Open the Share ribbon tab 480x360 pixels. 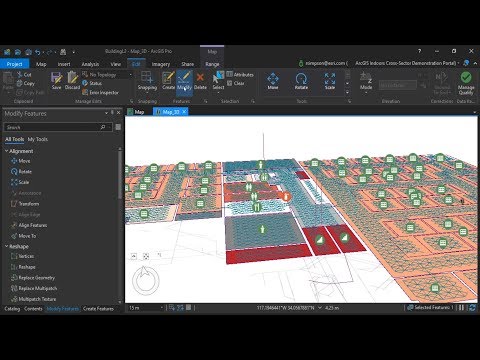pyautogui.click(x=187, y=64)
